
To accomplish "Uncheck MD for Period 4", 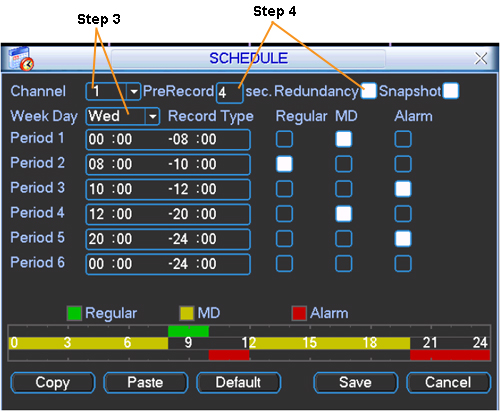I will (344, 214).
